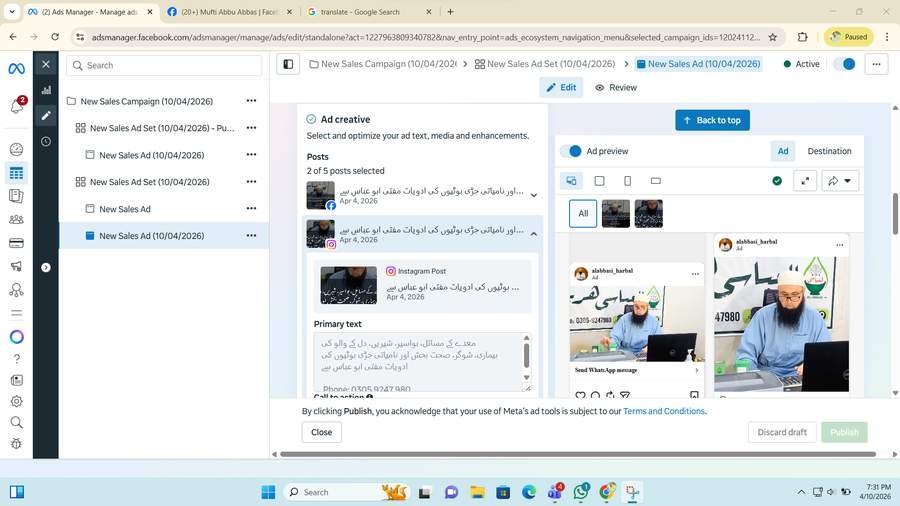Click inside the Primary text box
This screenshot has height=506, width=900.
[422, 361]
